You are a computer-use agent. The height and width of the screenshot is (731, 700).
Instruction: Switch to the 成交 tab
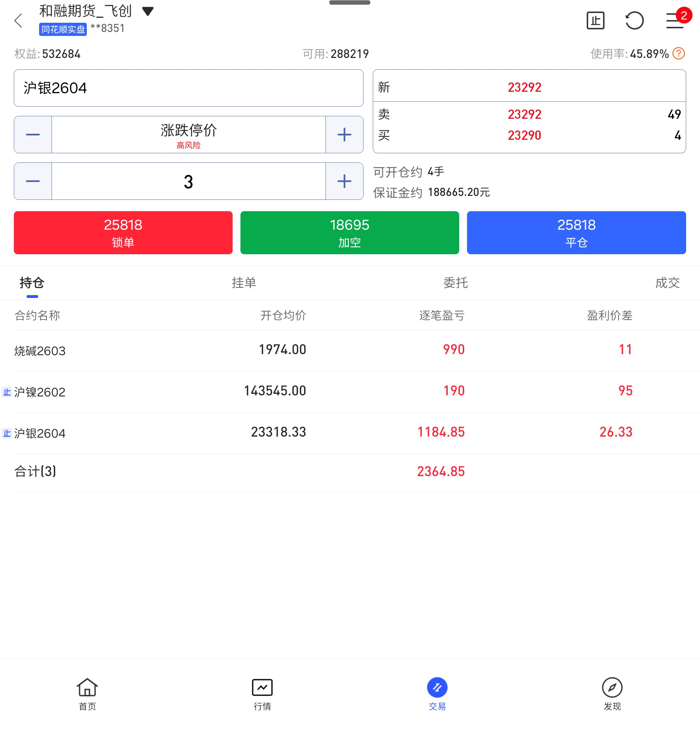click(667, 283)
